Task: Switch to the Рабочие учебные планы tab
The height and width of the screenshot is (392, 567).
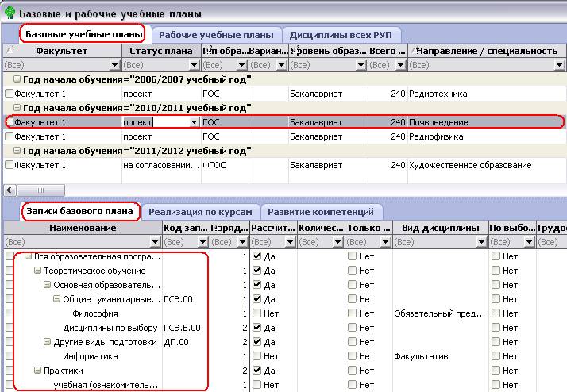Action: click(x=216, y=35)
